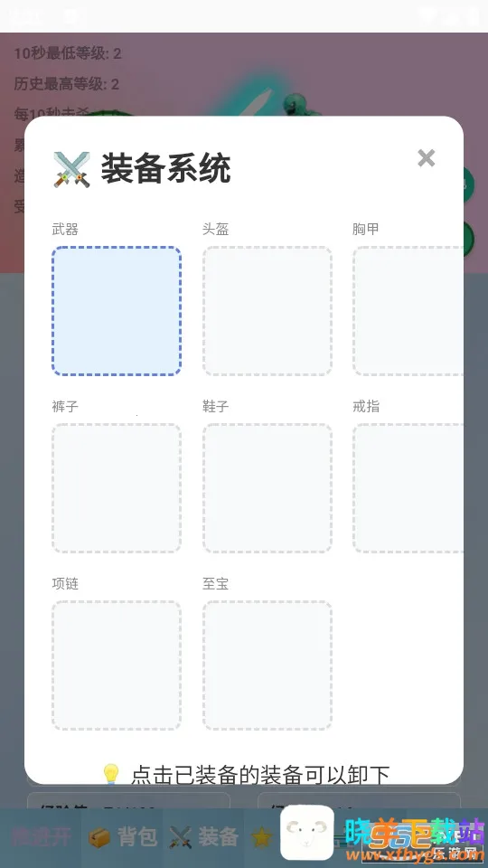Choose the 胸甲 chest armor slot

tap(408, 311)
